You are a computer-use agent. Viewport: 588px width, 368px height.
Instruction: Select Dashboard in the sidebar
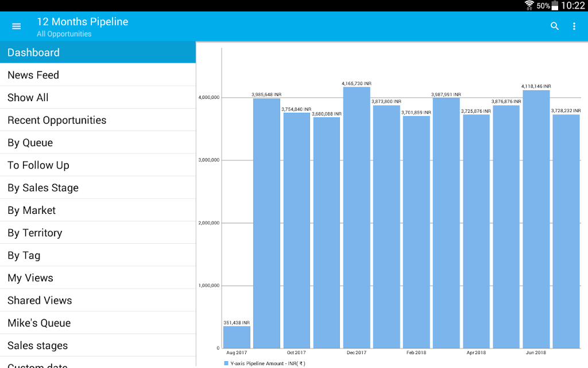click(x=98, y=52)
